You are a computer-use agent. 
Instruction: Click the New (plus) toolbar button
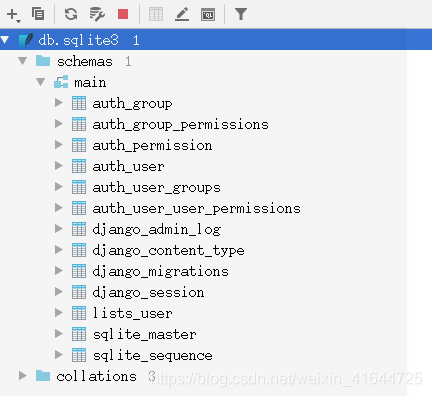13,15
